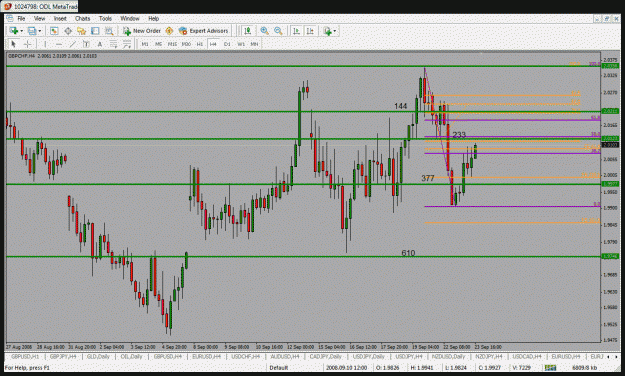Open the Data Window crosshair-target icon
Screen dimensions: 625x376
68,31
